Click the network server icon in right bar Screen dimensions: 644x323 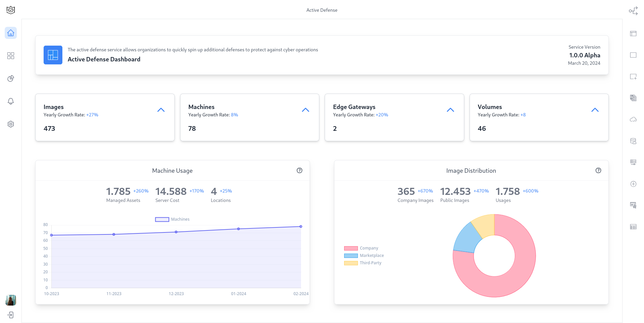tap(633, 162)
